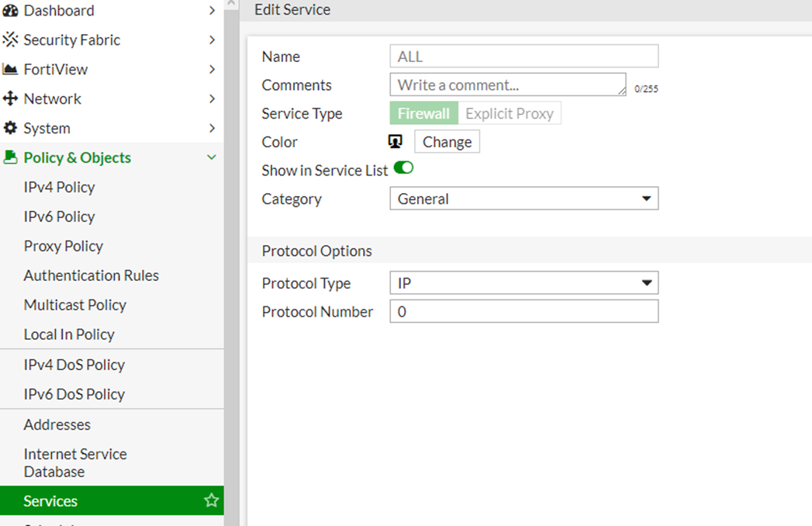Open the Protocol Type dropdown

523,283
